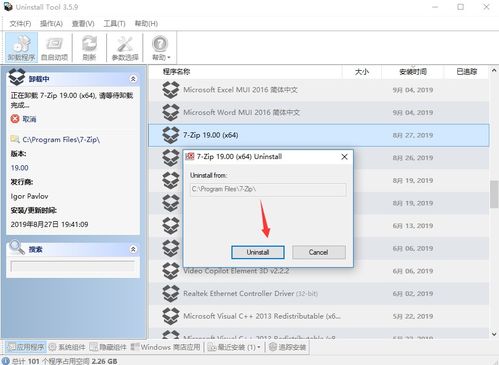
Task: Click the Uninstall Tool title bar app icon
Action: 8,6
